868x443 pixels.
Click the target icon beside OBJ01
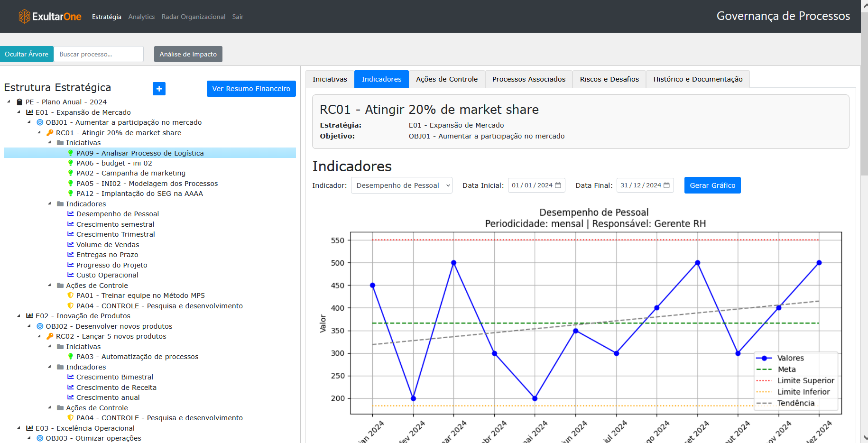click(40, 122)
